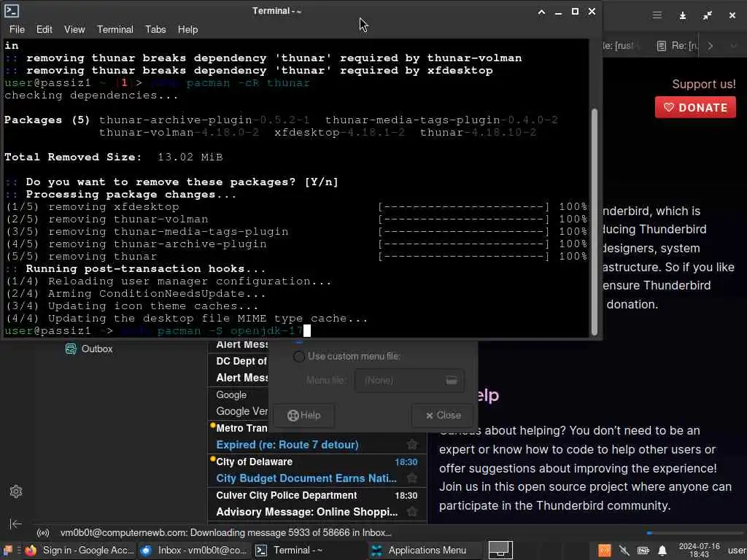Image resolution: width=747 pixels, height=560 pixels.
Task: Star the 'Advisory Message: Online Shoppi...' message
Action: pos(412,512)
